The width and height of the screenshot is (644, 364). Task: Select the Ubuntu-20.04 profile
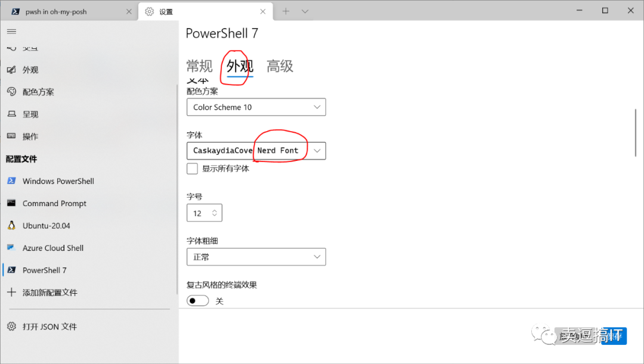[x=88, y=225]
